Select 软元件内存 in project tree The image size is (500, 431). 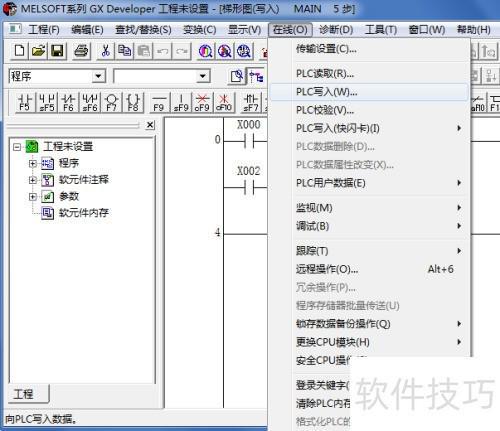[x=84, y=213]
